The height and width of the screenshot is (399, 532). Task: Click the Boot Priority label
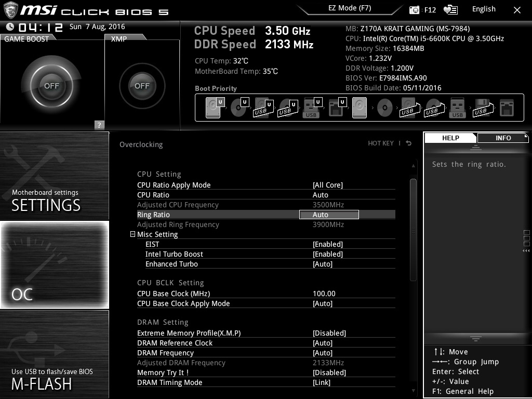pyautogui.click(x=216, y=88)
